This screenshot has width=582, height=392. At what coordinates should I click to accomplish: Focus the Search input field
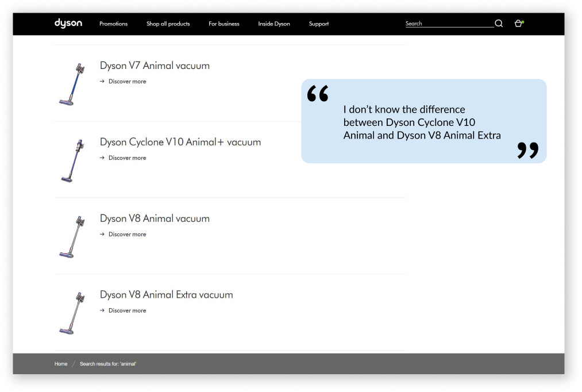coord(449,24)
